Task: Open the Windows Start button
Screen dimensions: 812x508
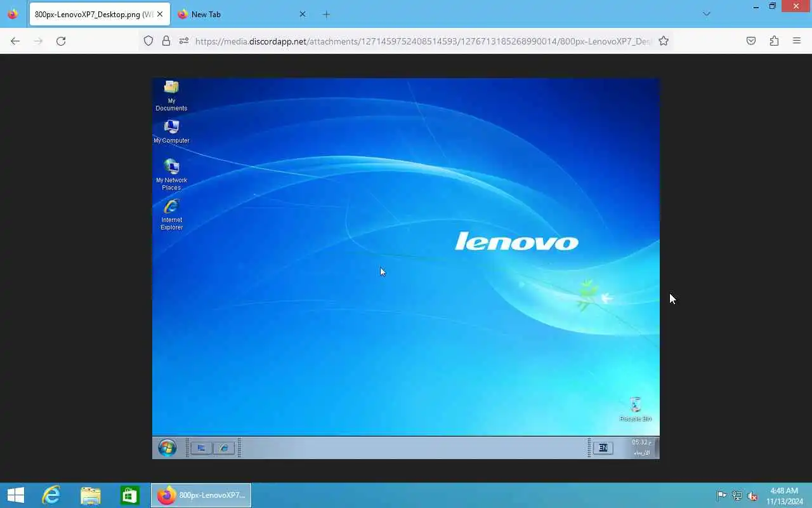Action: [15, 495]
